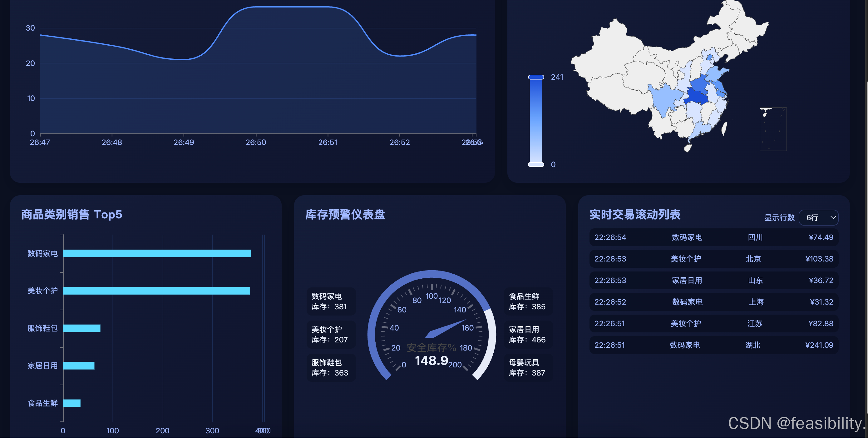
Task: Click the bottom handle of map legend at 0
Action: [536, 165]
